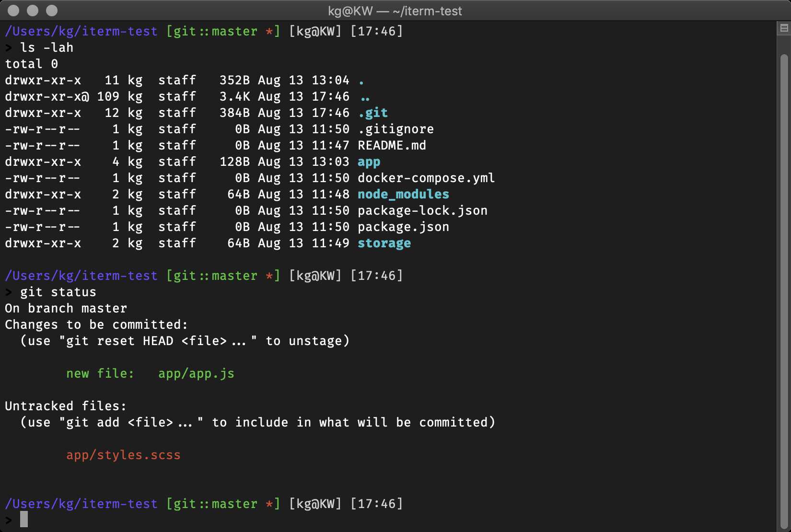Click the vertical scrollbar thumb
The height and width of the screenshot is (532, 791).
point(784,290)
